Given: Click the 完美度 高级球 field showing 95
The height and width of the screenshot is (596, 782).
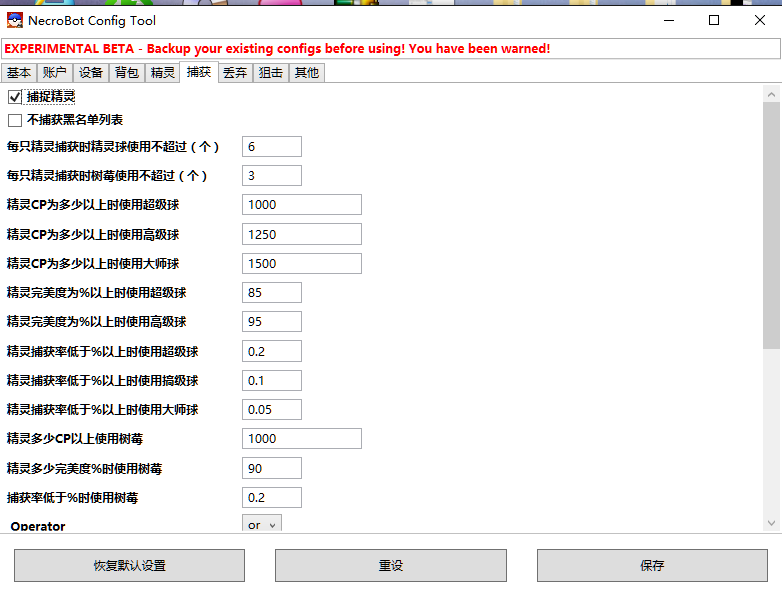Looking at the screenshot, I should [x=272, y=322].
